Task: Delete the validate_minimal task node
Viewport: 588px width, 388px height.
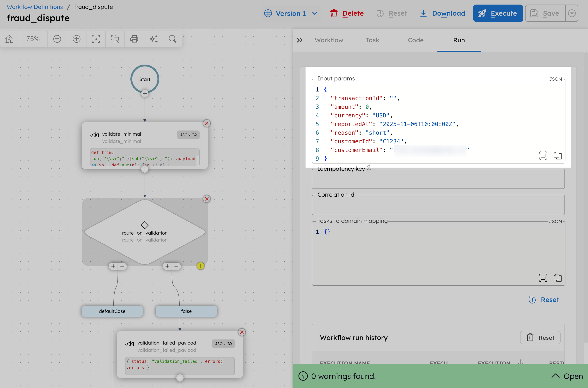Action: click(x=207, y=123)
